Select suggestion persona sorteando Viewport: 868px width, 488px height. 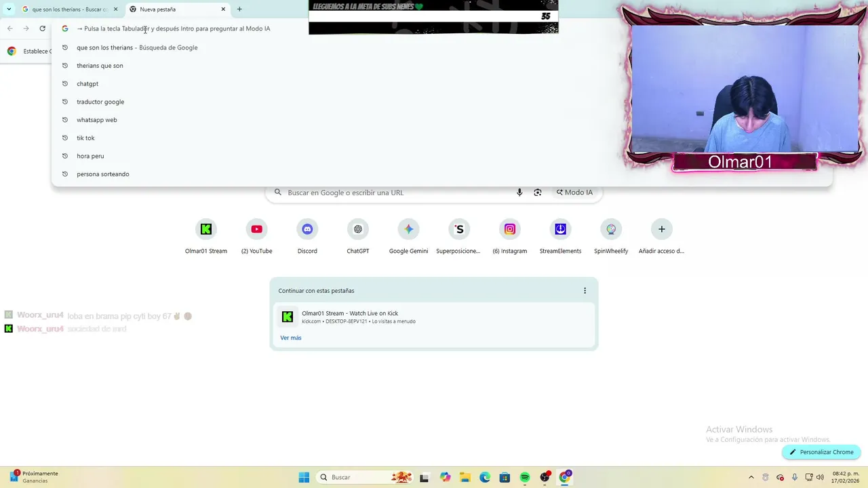441,174
